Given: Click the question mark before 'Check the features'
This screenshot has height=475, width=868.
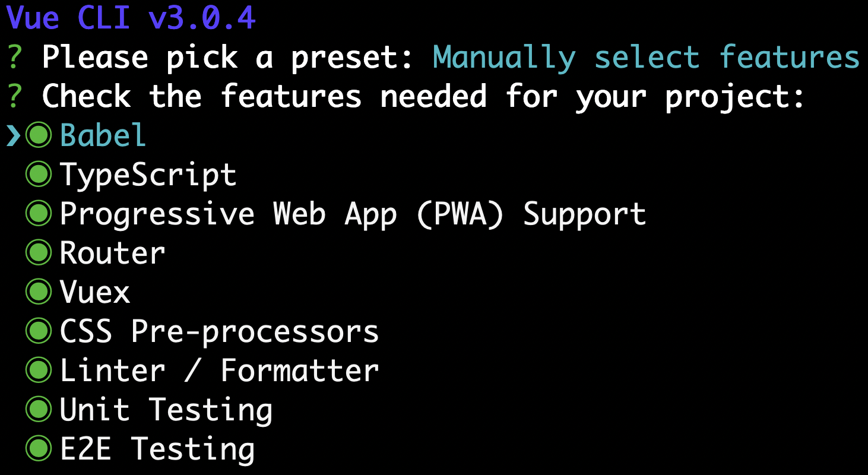Looking at the screenshot, I should [x=15, y=97].
